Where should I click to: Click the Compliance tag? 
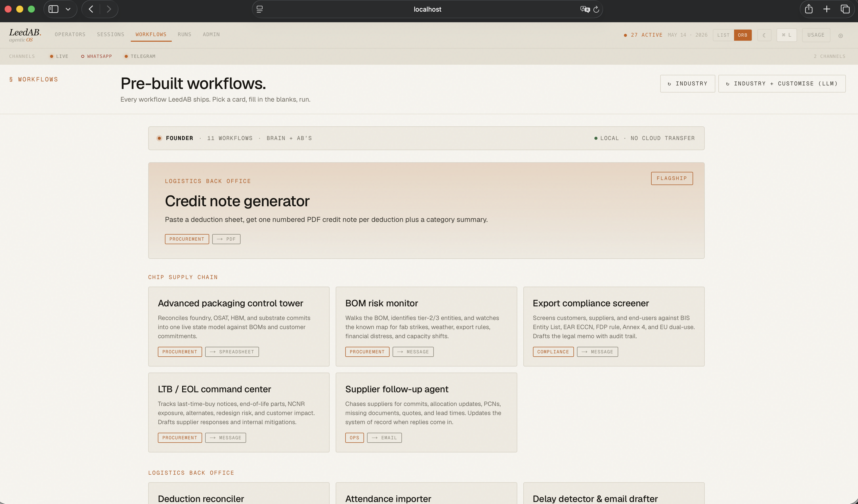point(553,352)
